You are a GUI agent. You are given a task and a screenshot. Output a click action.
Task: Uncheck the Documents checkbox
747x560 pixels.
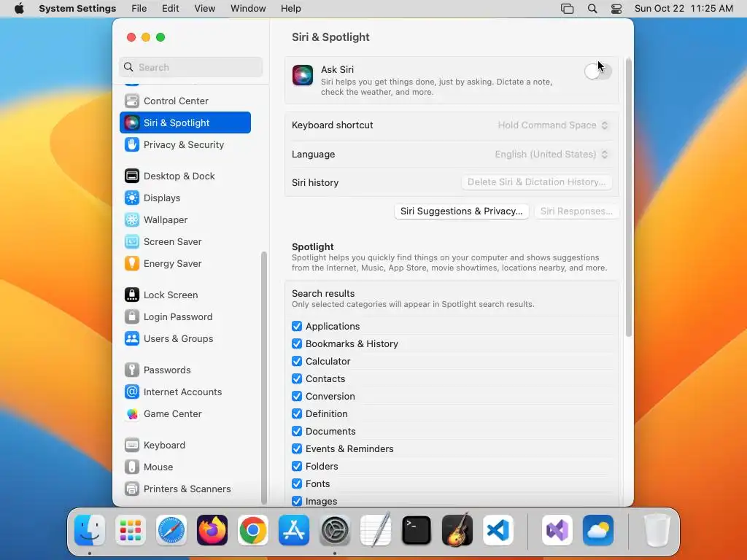point(297,432)
